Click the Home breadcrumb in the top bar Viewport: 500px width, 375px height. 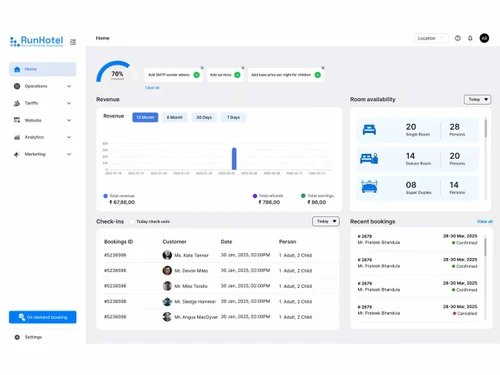click(x=103, y=38)
